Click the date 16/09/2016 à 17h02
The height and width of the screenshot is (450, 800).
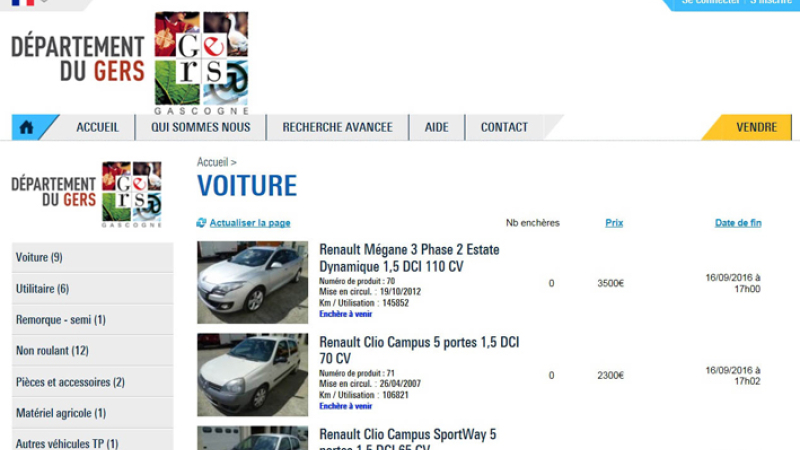(733, 376)
